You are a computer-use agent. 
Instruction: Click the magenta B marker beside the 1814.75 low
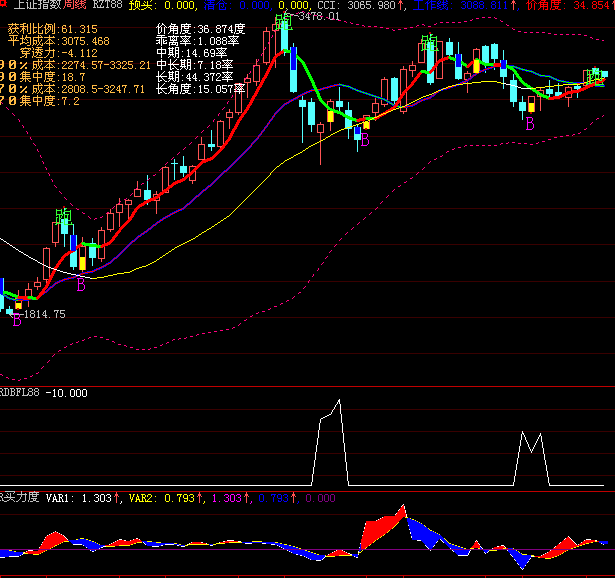[x=16, y=320]
